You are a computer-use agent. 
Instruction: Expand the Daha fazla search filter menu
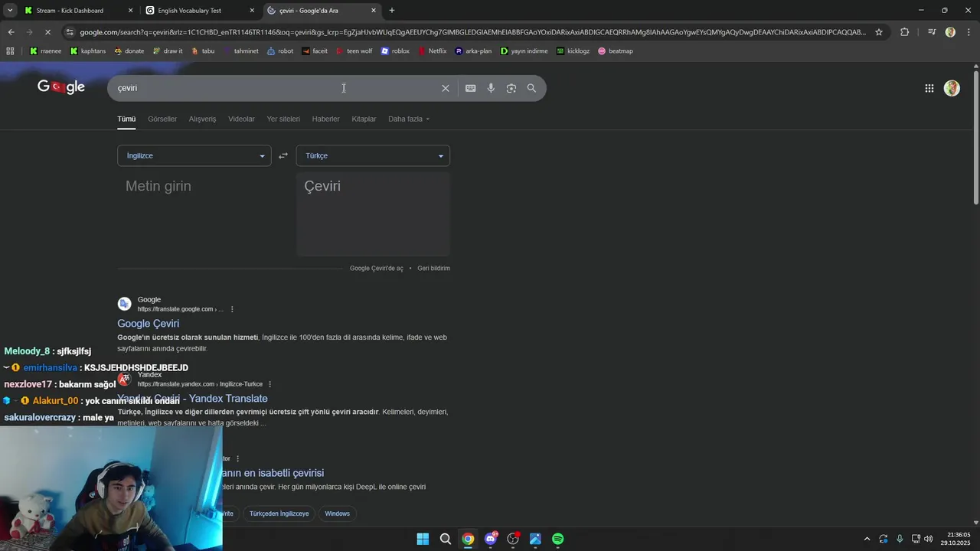409,119
